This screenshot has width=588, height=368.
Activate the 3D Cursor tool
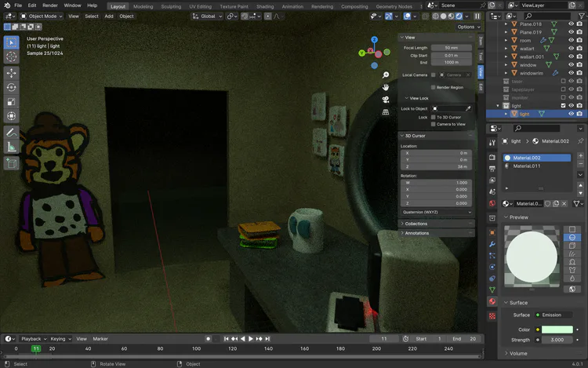tap(11, 56)
